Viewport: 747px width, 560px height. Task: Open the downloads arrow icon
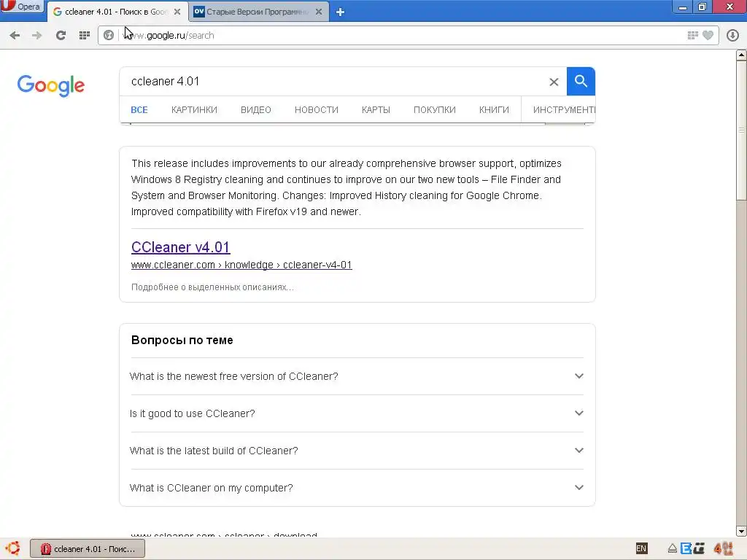tap(732, 35)
